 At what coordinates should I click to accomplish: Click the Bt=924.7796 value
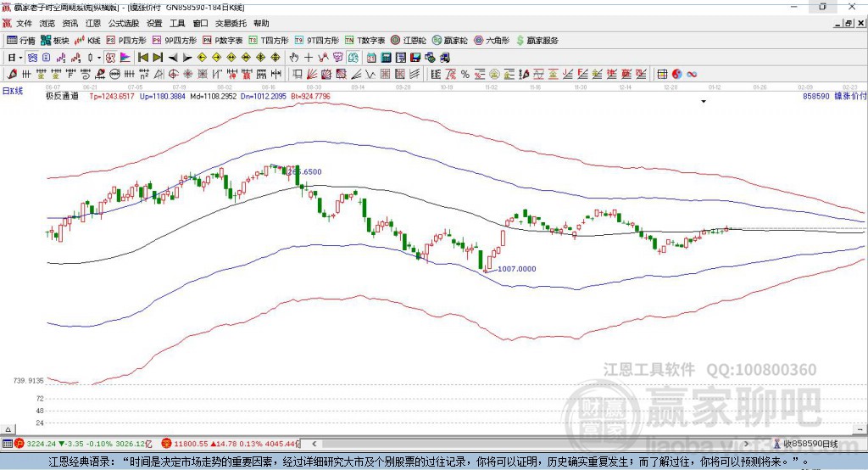pos(310,96)
